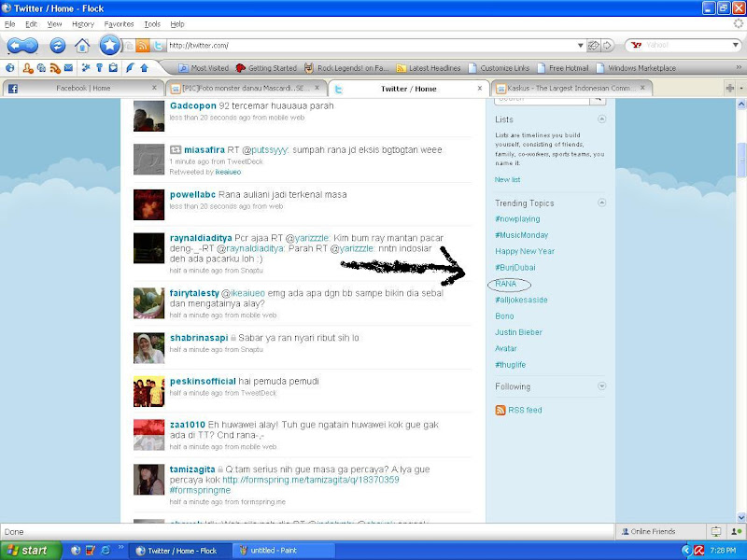This screenshot has height=560, width=747.
Task: Click the Yahoo search engine logo
Action: [636, 45]
